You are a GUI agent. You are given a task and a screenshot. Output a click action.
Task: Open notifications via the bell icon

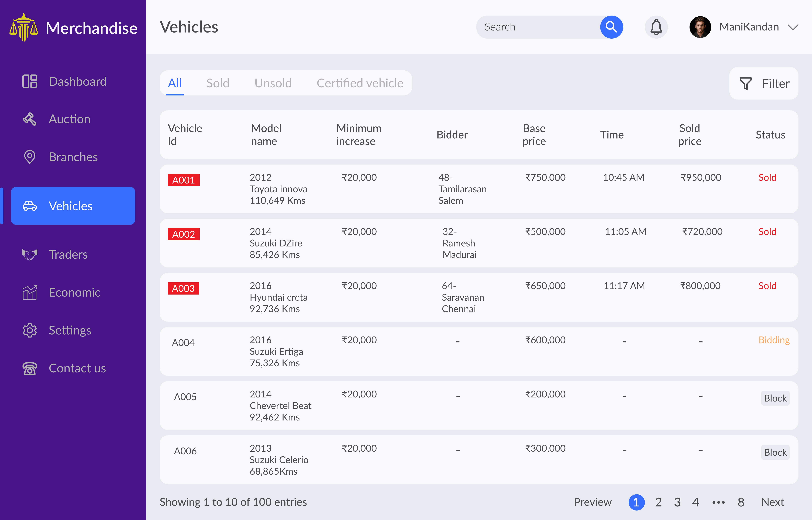(656, 27)
